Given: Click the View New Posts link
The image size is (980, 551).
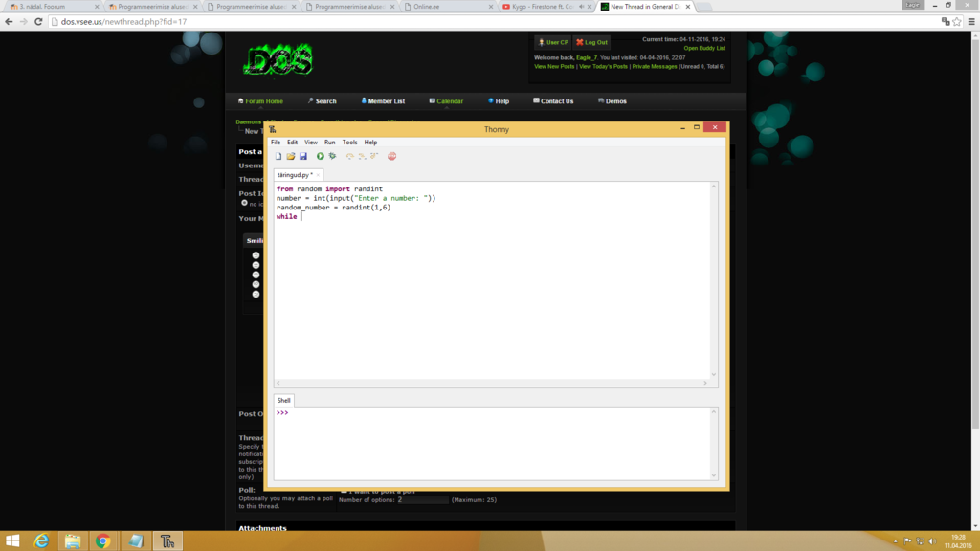Looking at the screenshot, I should click(554, 66).
